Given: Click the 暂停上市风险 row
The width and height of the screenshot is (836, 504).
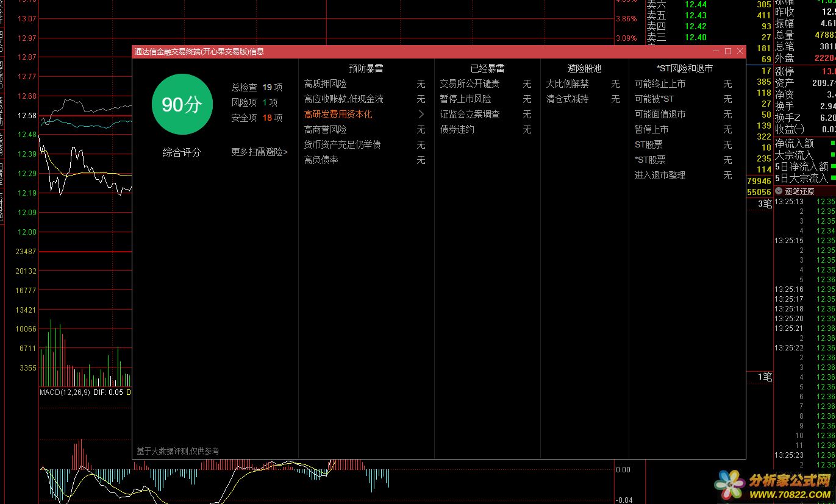Looking at the screenshot, I should pyautogui.click(x=486, y=99).
